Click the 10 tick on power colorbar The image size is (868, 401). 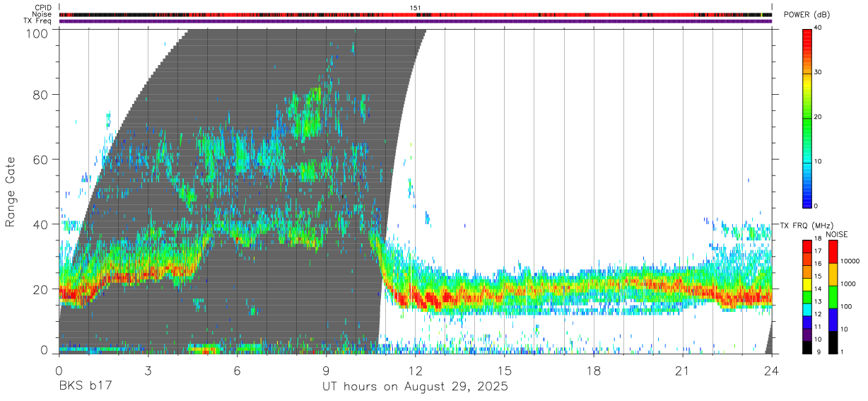click(818, 161)
